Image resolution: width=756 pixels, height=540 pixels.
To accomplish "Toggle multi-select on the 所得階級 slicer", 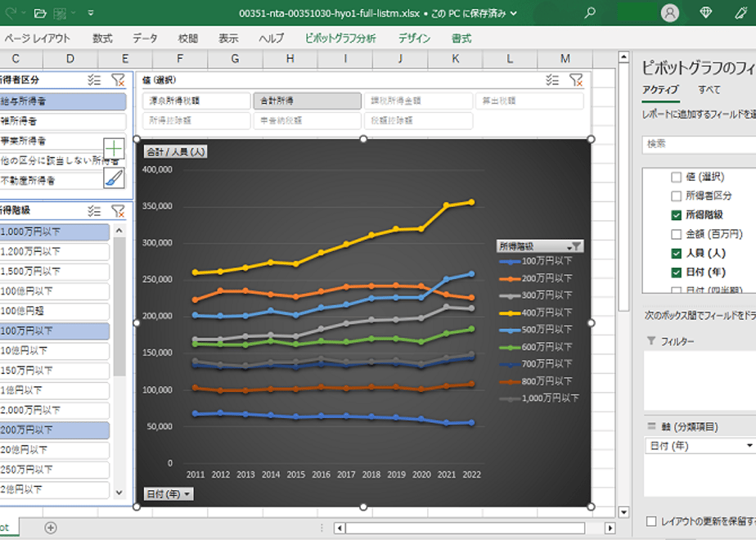I will click(x=95, y=211).
